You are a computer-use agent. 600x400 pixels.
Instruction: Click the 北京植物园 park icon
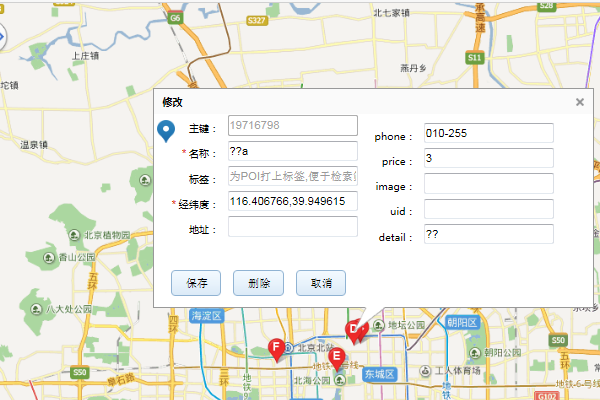(74, 235)
